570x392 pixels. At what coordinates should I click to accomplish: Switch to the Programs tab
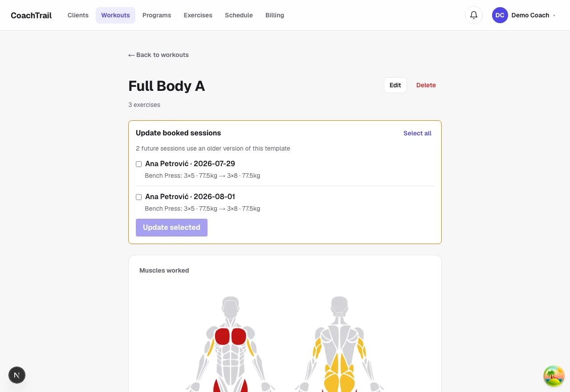157,15
